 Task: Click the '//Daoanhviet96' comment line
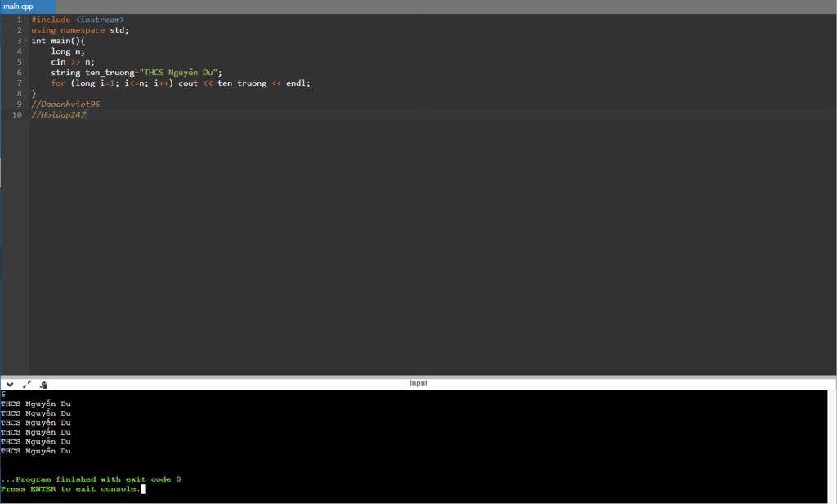coord(65,105)
